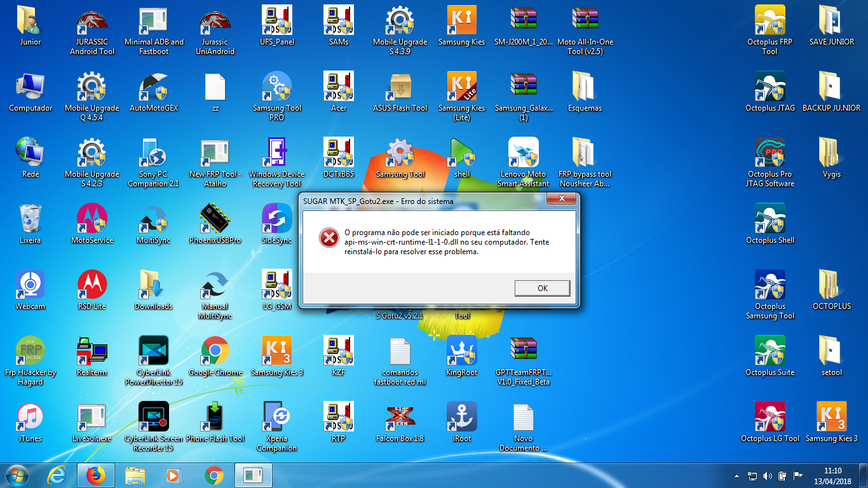Viewport: 868px width, 488px height.
Task: Open the BACKUP JU.NIOR folder
Action: [832, 92]
